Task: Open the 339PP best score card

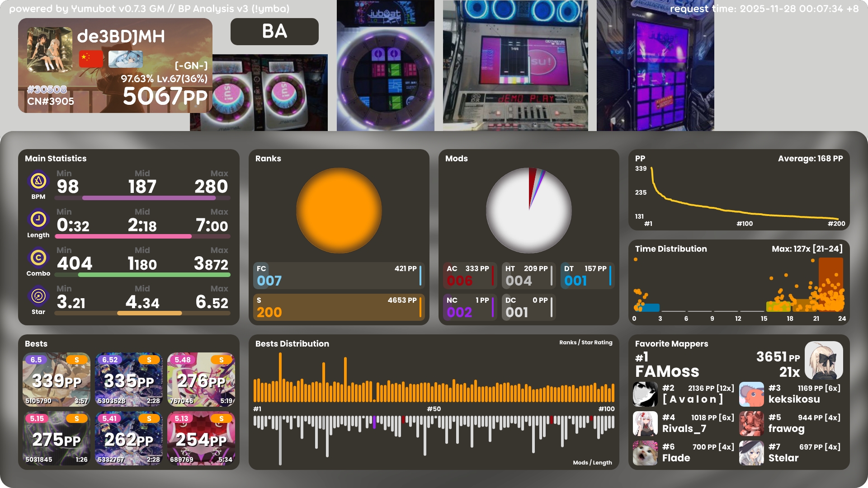Action: 57,380
